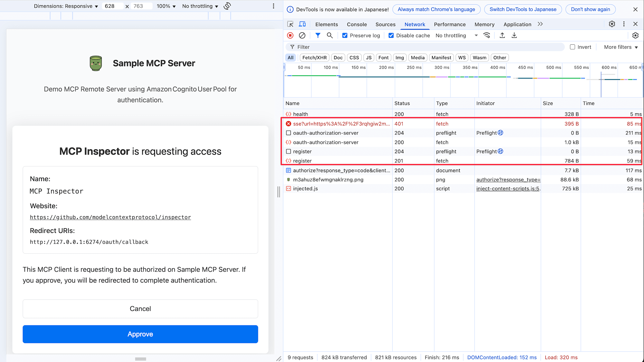This screenshot has height=362, width=644.
Task: Select the All request type filter
Action: point(290,58)
